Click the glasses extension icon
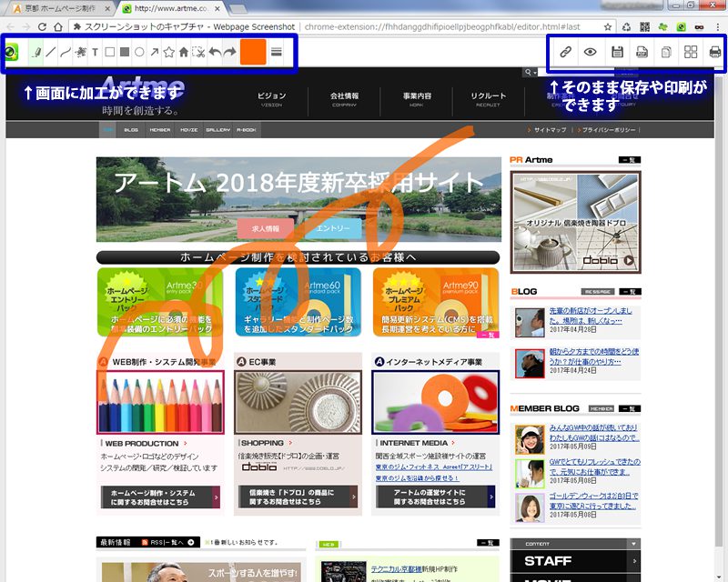Screen dimensions: 728x582 [x=699, y=27]
